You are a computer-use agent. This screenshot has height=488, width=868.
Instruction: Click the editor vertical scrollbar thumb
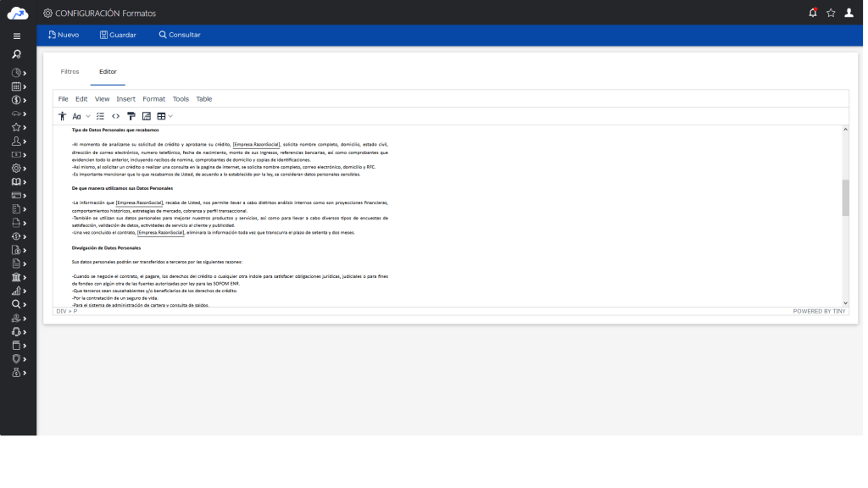pyautogui.click(x=844, y=197)
